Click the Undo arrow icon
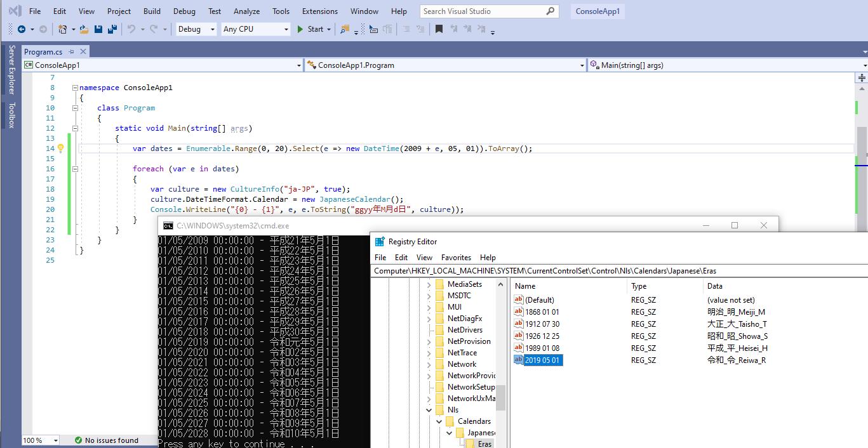Image resolution: width=868 pixels, height=448 pixels. tap(131, 29)
